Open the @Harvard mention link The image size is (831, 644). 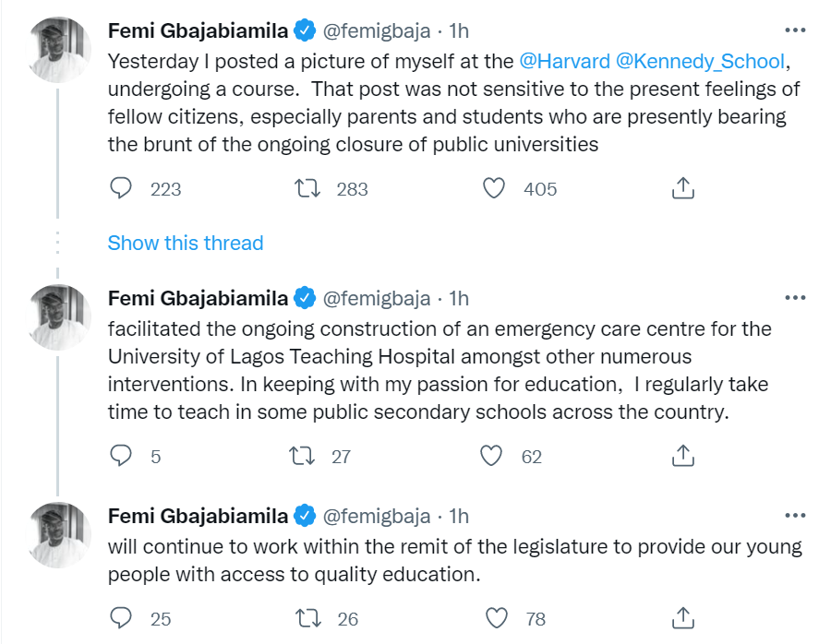(x=564, y=62)
